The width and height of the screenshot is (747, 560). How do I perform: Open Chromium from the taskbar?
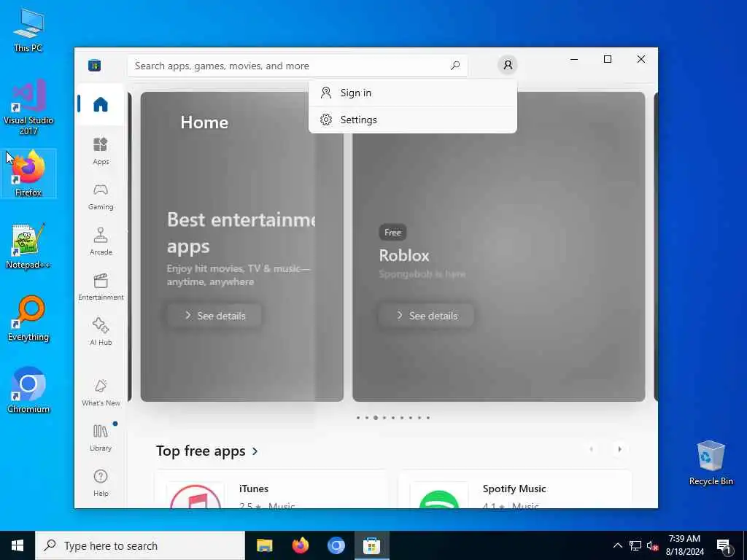(x=336, y=545)
